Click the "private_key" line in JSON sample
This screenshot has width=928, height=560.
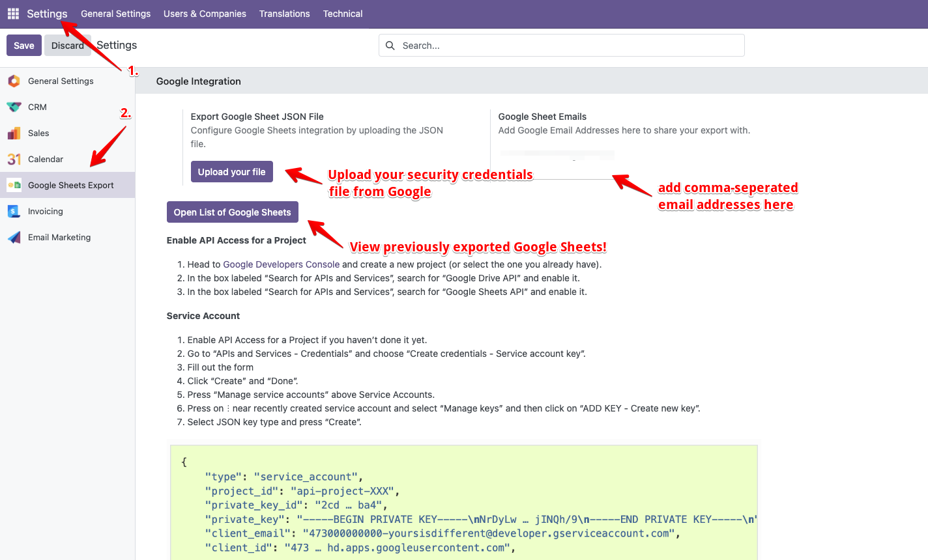(481, 519)
